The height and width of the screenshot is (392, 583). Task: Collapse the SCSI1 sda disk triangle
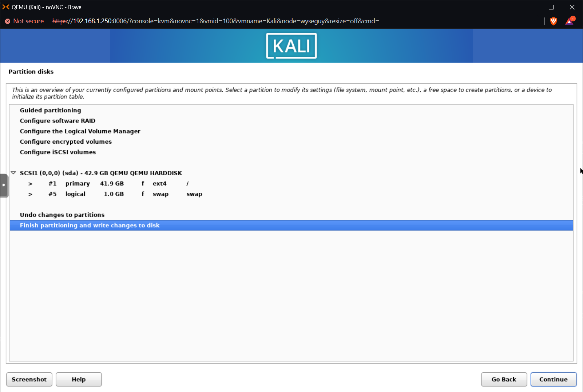tap(13, 173)
